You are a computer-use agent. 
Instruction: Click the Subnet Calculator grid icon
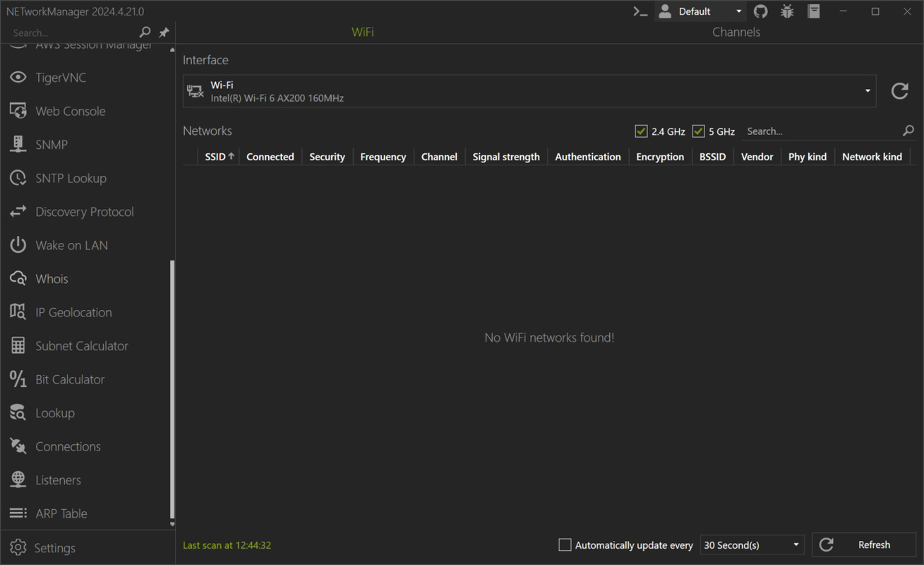(18, 345)
